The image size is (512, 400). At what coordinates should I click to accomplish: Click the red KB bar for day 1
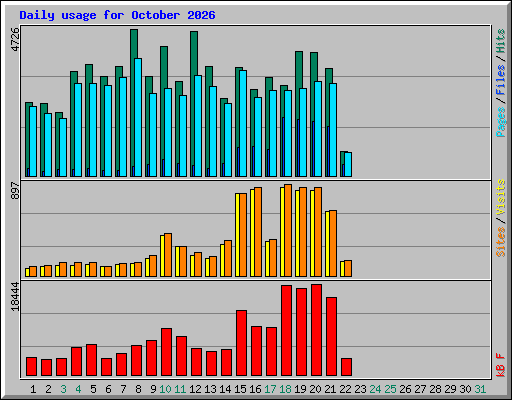[31, 367]
